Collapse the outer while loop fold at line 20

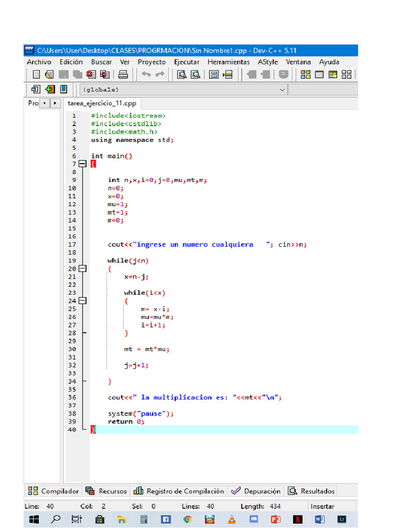[82, 269]
